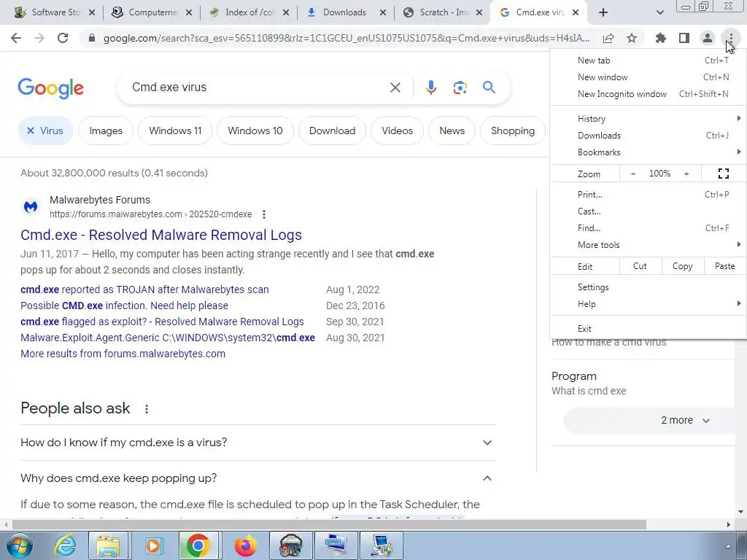
Task: Clear the search box with the X icon
Action: (x=395, y=87)
